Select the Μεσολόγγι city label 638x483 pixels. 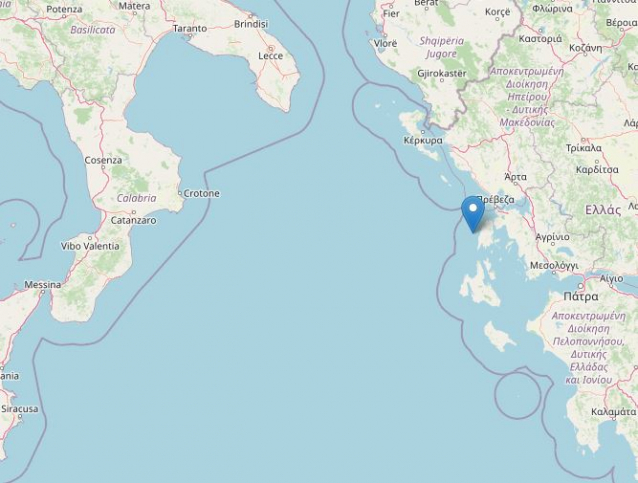click(x=554, y=266)
